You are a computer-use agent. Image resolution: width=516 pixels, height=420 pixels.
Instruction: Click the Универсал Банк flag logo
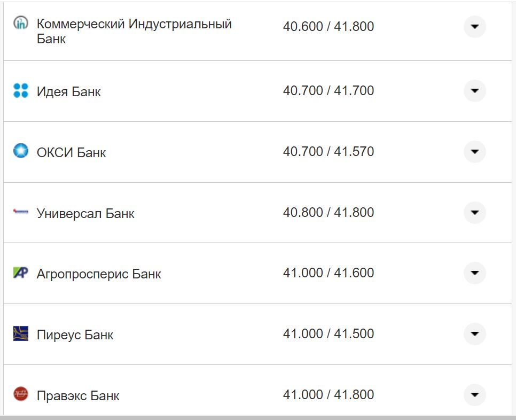click(x=20, y=212)
